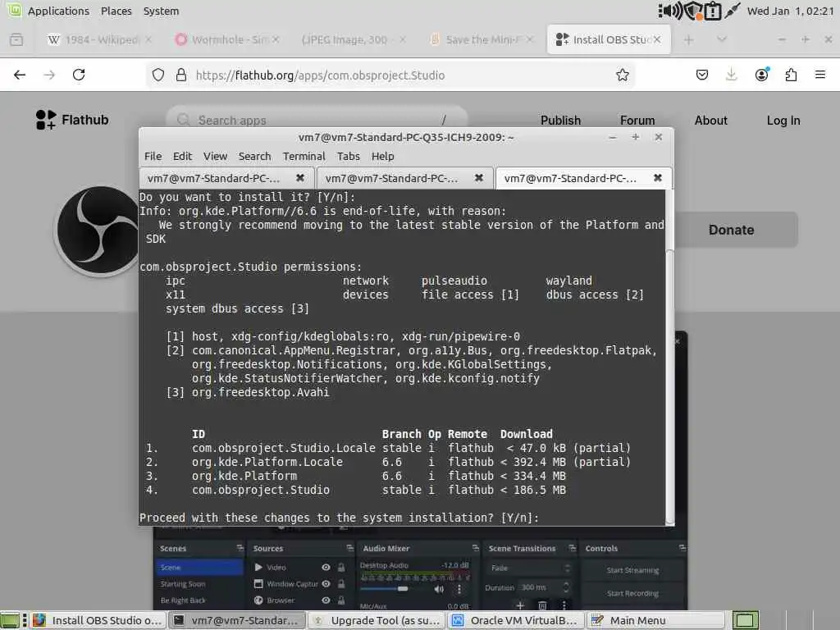Toggle lock for Window Capture source
Screen dimensions: 840x630
tap(340, 584)
